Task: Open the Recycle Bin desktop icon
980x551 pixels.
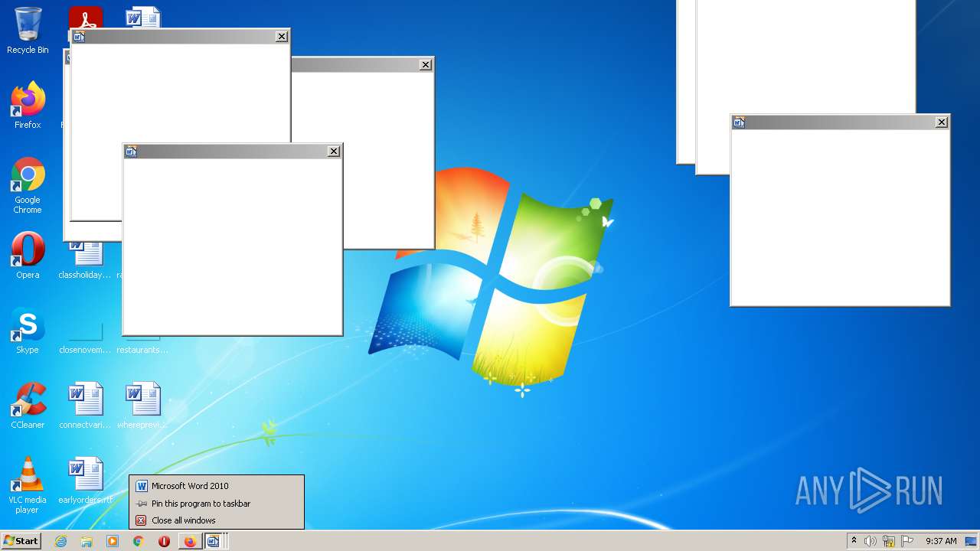Action: pos(28,31)
